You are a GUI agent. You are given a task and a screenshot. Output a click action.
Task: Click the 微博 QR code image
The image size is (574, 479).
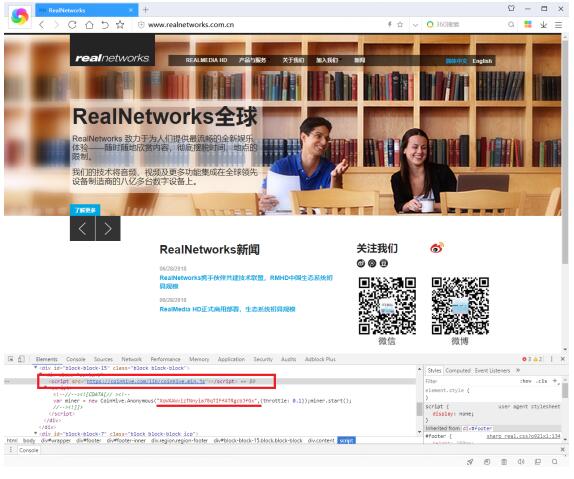pos(460,306)
